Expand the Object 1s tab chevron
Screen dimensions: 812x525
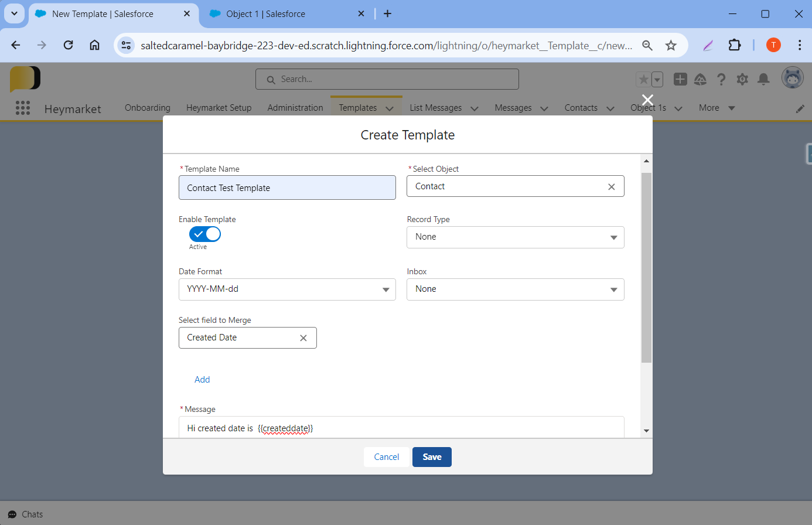click(x=678, y=108)
